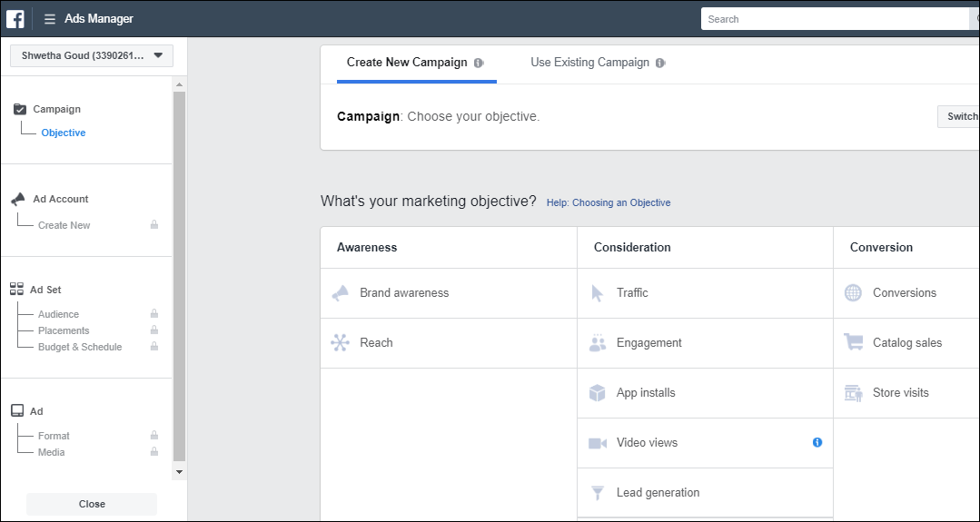This screenshot has width=980, height=522.
Task: Choose the Reach objective icon
Action: (341, 343)
